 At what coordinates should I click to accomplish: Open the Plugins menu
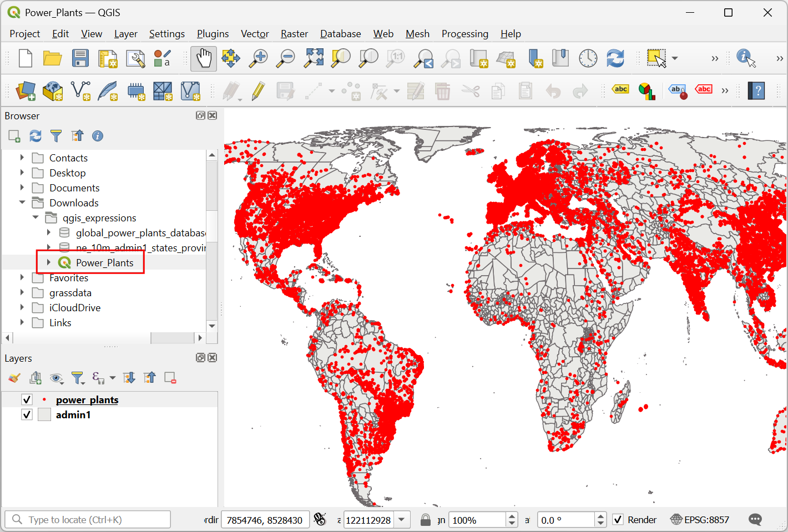213,34
